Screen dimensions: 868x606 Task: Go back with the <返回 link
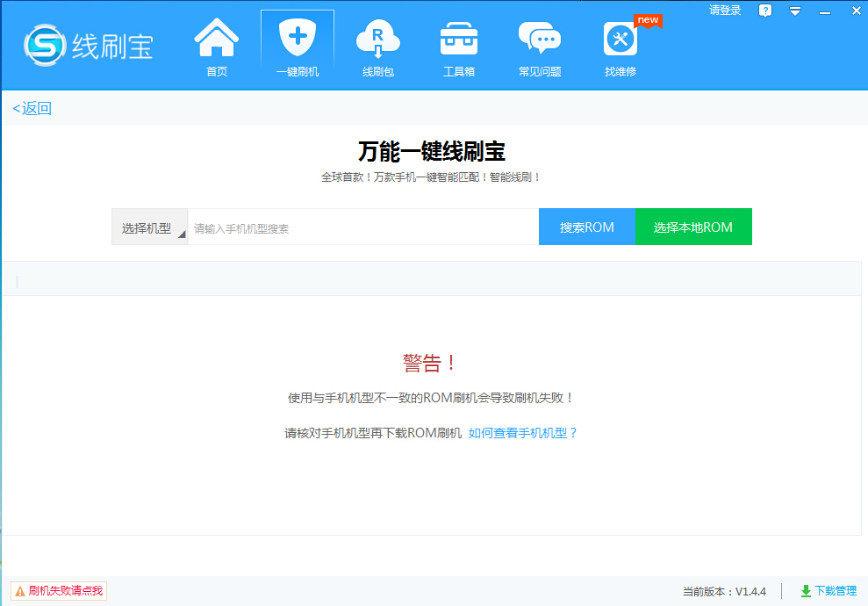[x=32, y=108]
